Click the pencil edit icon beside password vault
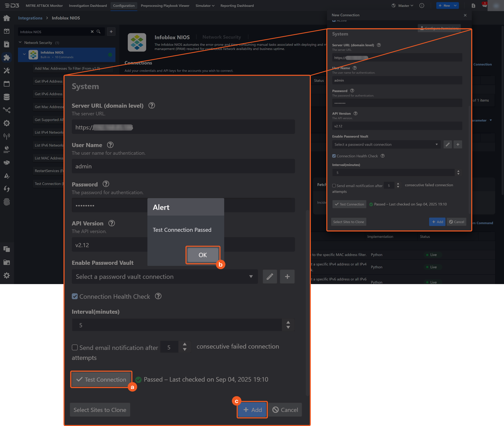The width and height of the screenshot is (504, 426). coord(270,276)
